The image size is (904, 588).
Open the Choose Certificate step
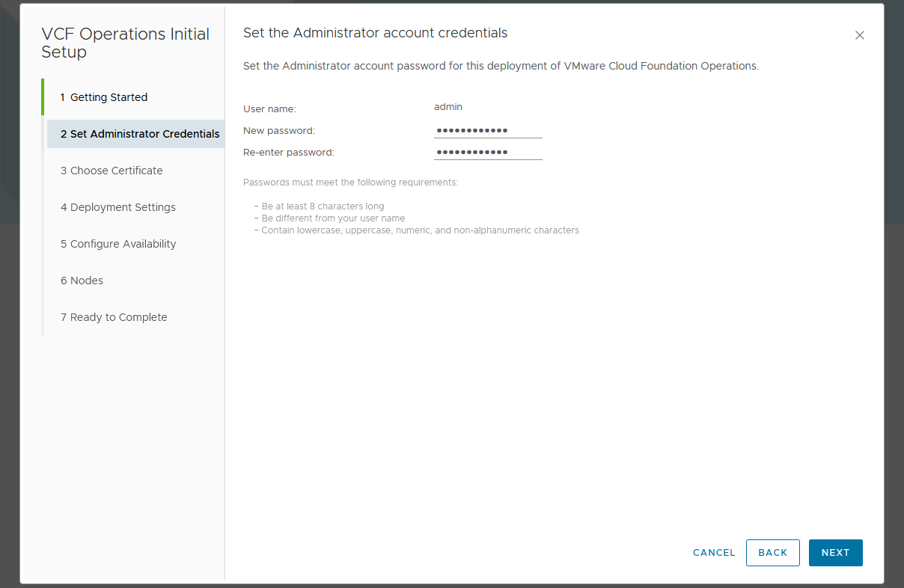(x=112, y=171)
